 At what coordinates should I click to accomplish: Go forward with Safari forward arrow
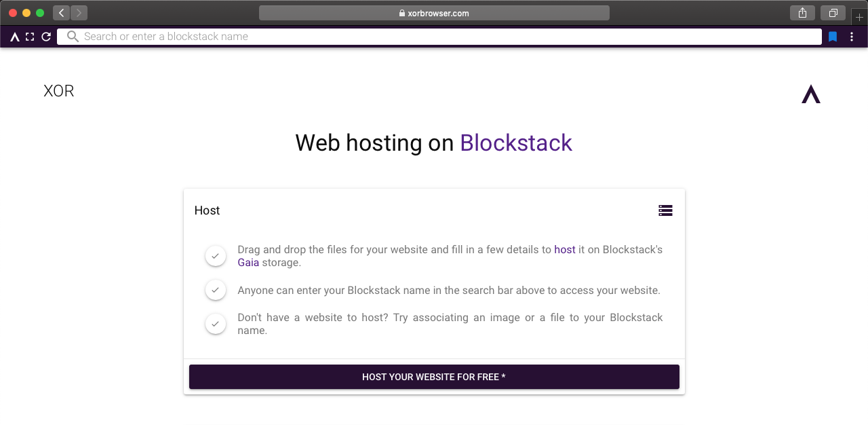(x=79, y=13)
